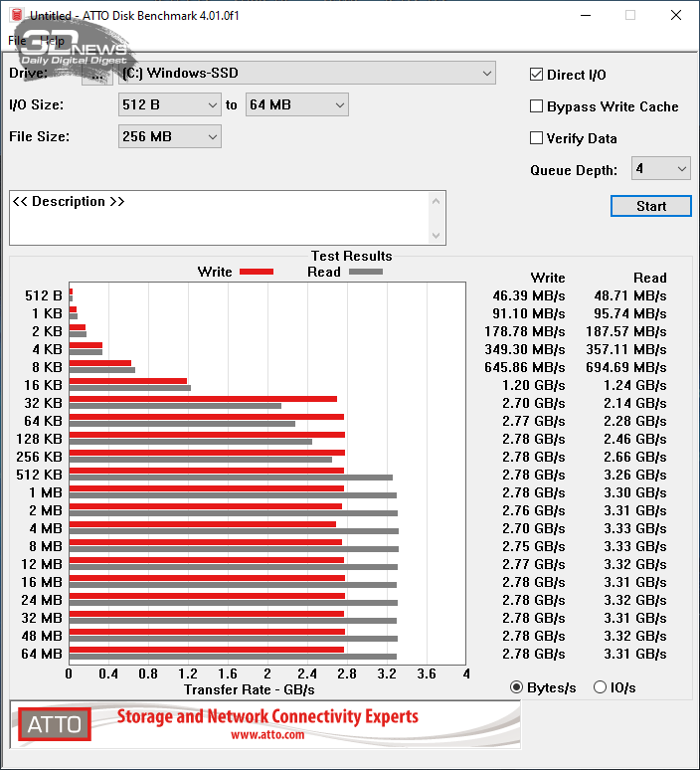Image resolution: width=700 pixels, height=770 pixels.
Task: Click the '3.26 GB/s' read value
Action: coord(635,475)
